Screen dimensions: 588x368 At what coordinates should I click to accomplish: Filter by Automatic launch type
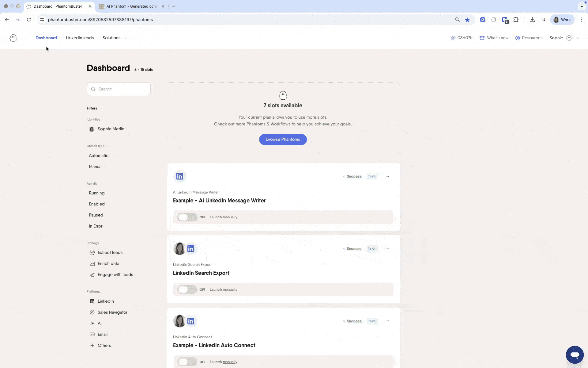pyautogui.click(x=99, y=155)
